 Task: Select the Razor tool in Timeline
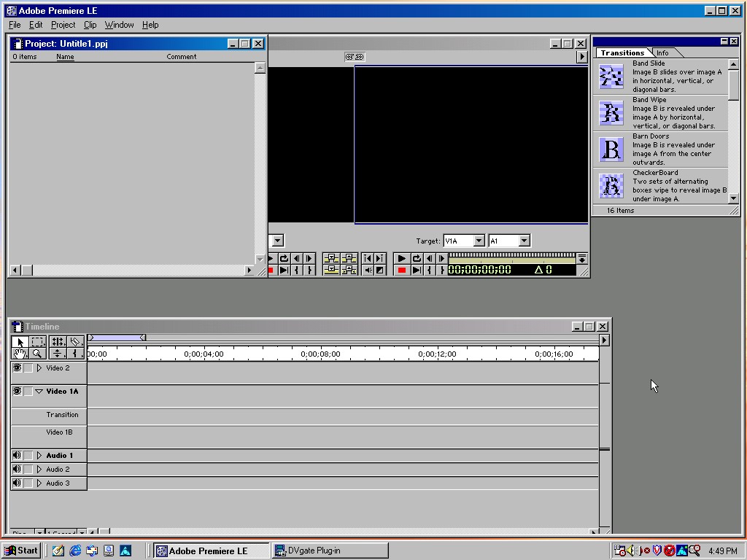(x=75, y=342)
